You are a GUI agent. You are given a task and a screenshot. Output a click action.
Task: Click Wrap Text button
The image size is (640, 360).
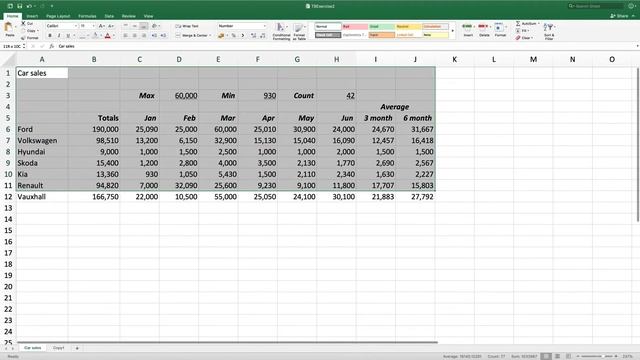pos(187,26)
